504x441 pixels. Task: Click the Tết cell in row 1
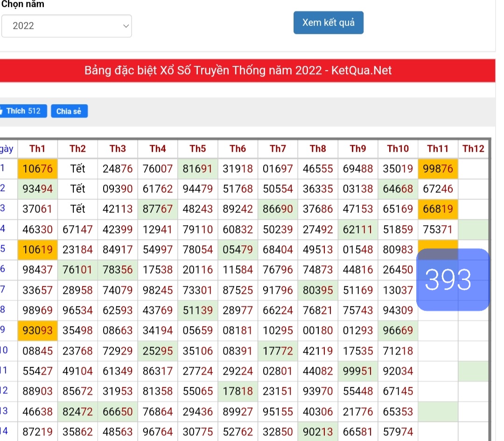(77, 169)
